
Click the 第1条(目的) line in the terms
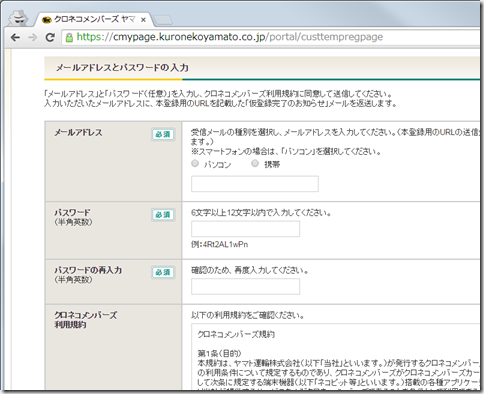[x=219, y=353]
